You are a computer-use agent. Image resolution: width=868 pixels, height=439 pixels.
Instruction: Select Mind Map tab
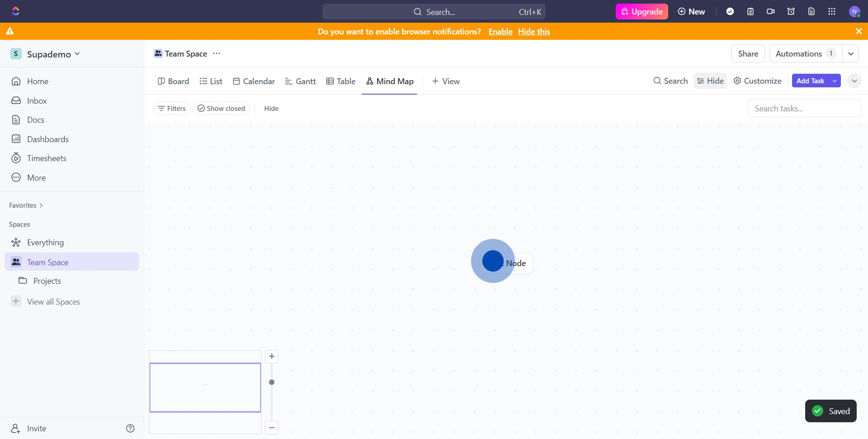pyautogui.click(x=390, y=81)
